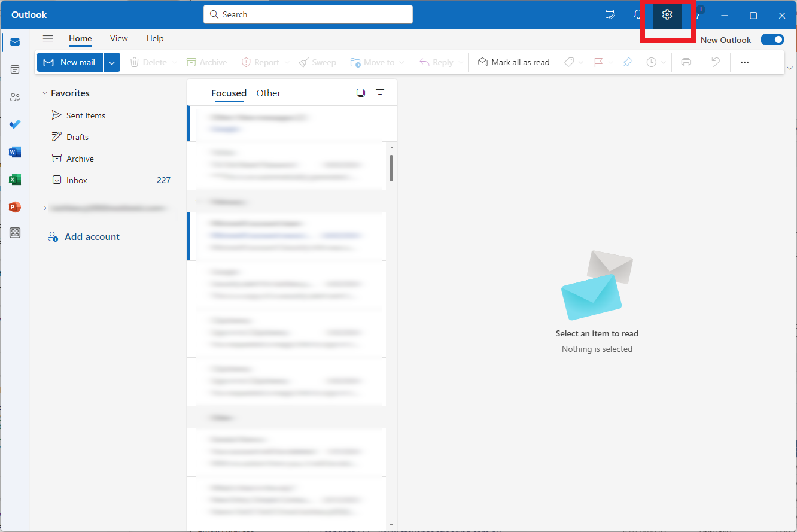Click the Print icon in the ribbon

pyautogui.click(x=686, y=62)
